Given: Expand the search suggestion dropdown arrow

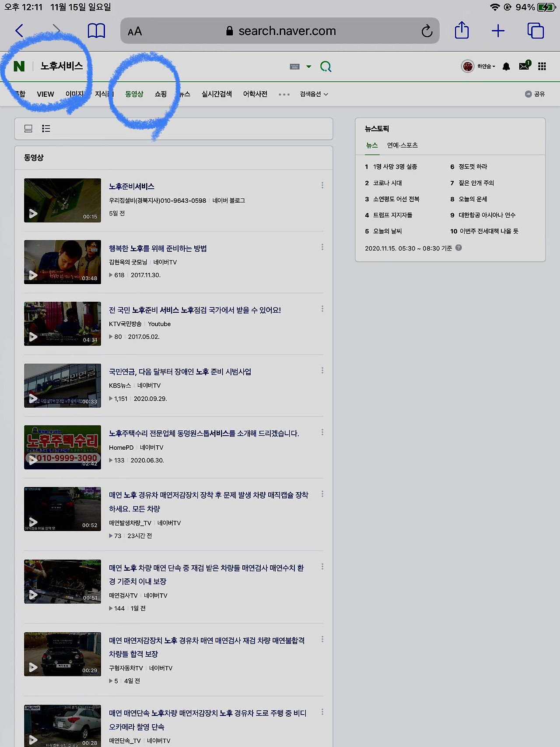Looking at the screenshot, I should point(309,67).
